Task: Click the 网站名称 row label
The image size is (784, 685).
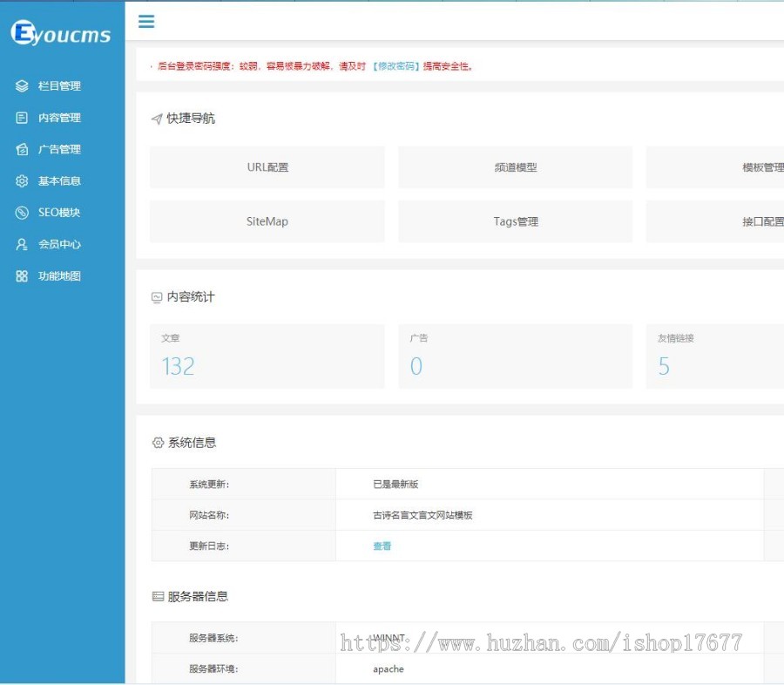Action: tap(209, 515)
